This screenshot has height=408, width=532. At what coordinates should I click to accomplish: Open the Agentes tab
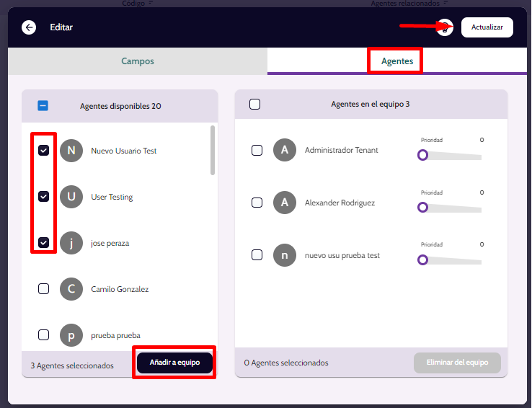click(x=397, y=61)
